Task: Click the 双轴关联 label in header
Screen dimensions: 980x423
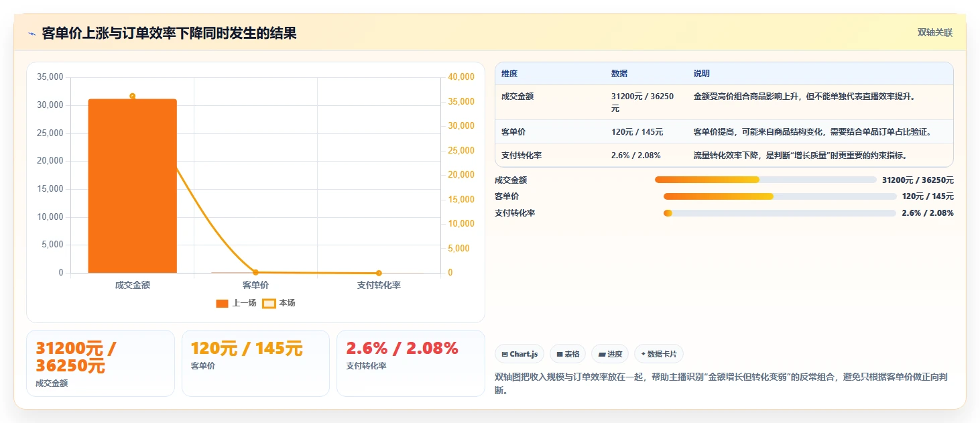Action: (935, 33)
